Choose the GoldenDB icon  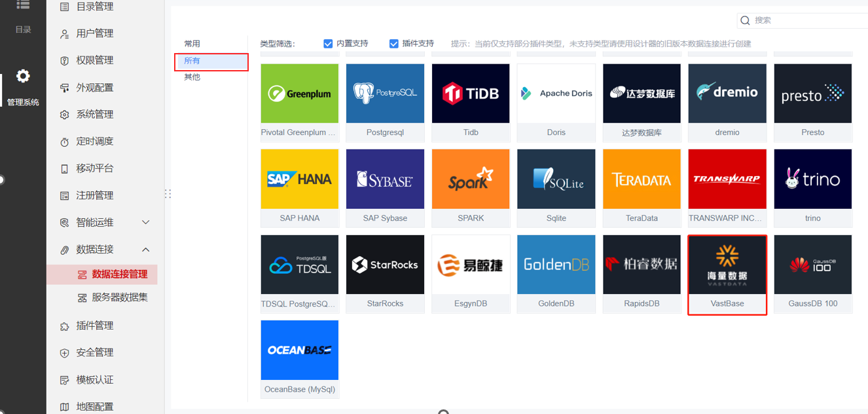tap(556, 265)
